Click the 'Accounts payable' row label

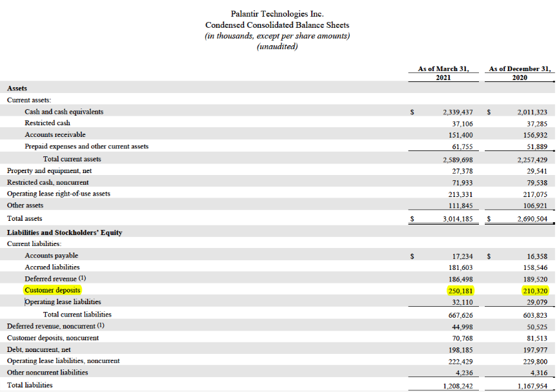coord(52,256)
